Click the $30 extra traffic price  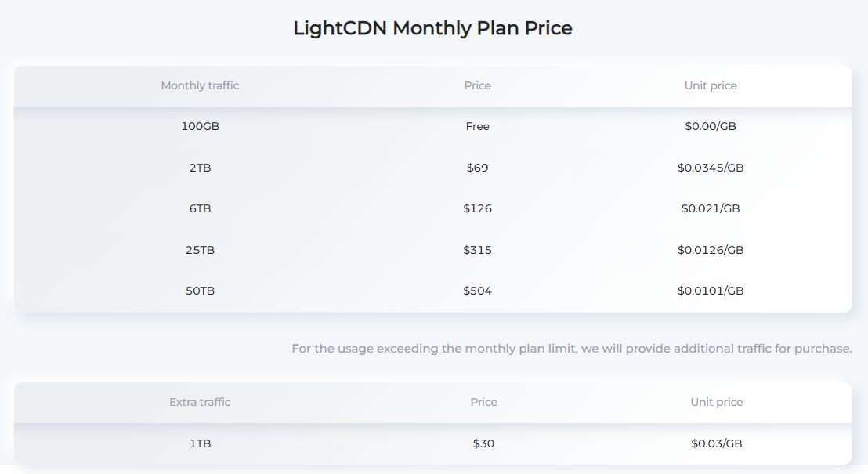tap(483, 443)
